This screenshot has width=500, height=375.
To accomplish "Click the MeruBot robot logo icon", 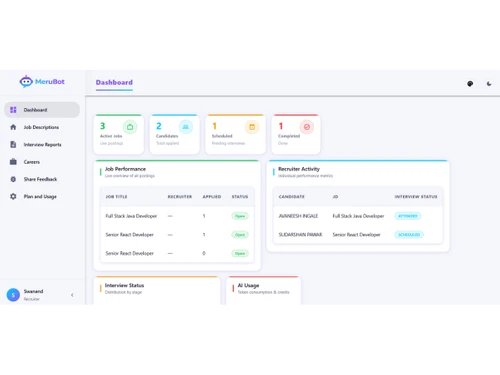I will pos(26,81).
